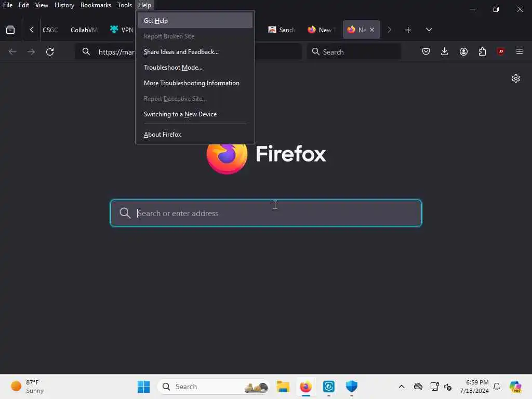Viewport: 532px width, 399px height.
Task: Open the Save to Pocket button
Action: pyautogui.click(x=426, y=51)
